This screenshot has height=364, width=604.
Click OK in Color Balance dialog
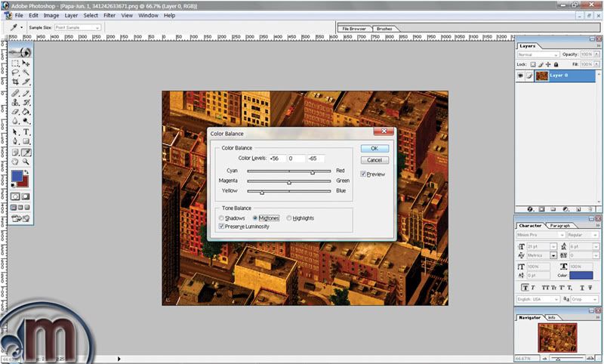[374, 148]
